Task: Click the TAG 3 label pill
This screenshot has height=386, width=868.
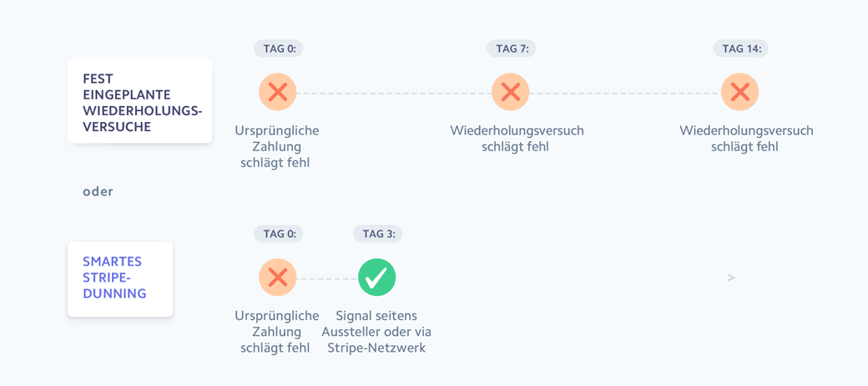Action: coord(378,234)
